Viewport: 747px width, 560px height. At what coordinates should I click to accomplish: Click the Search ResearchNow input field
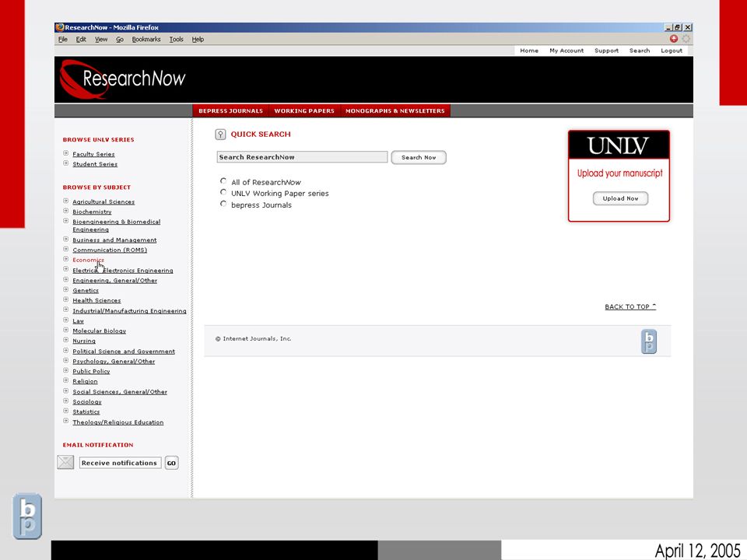coord(302,157)
